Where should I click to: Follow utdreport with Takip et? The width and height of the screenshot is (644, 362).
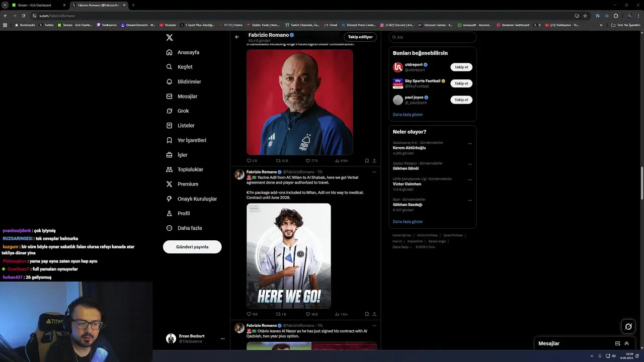(461, 67)
